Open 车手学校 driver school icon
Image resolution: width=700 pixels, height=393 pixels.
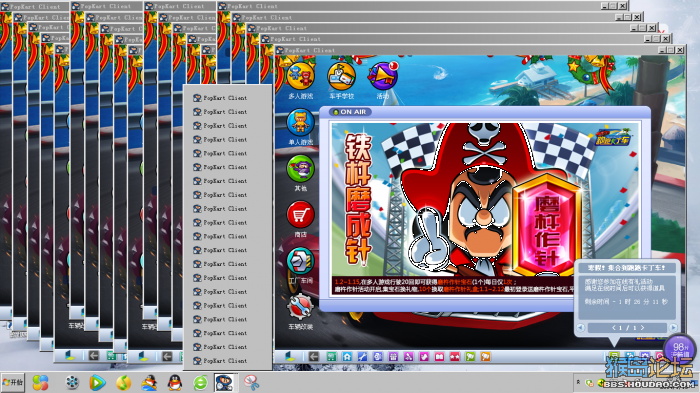coord(341,76)
